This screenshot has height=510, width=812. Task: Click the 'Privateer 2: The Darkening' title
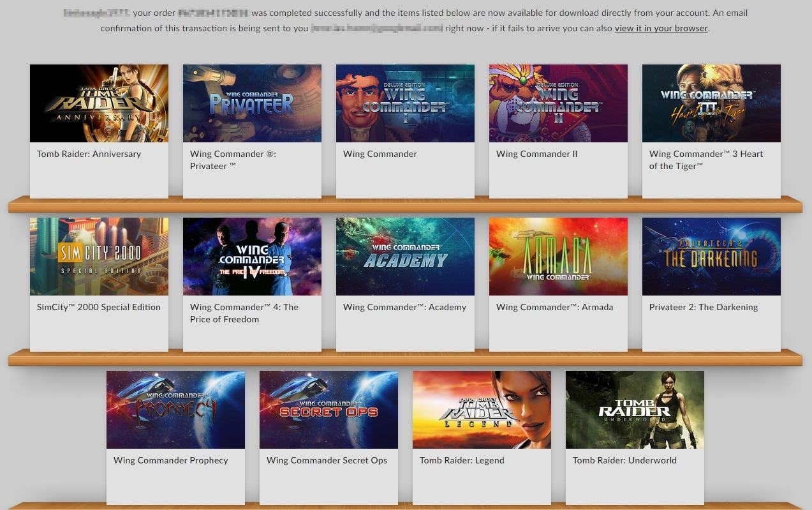tap(704, 307)
